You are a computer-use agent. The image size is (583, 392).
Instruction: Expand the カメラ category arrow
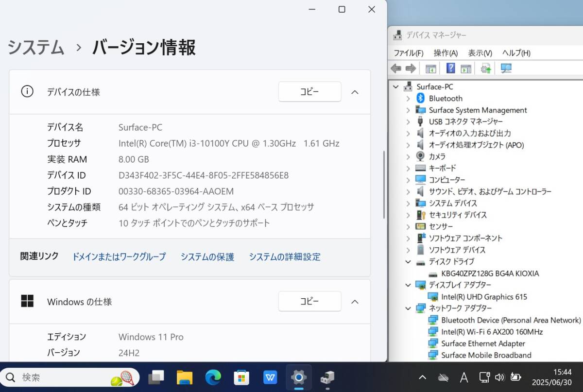click(x=408, y=157)
